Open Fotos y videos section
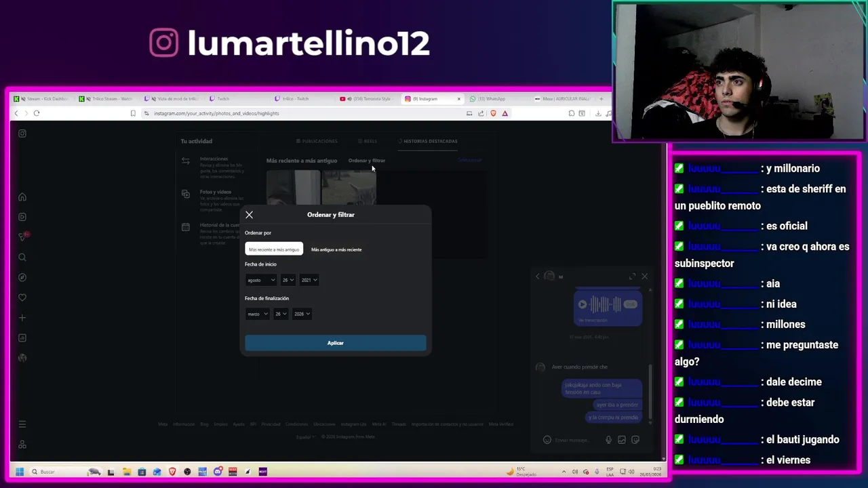This screenshot has height=488, width=868. click(x=214, y=200)
